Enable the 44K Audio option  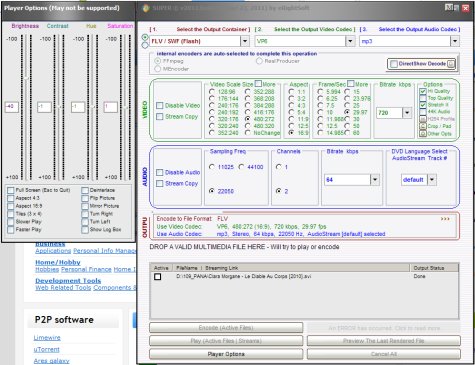(x=423, y=112)
